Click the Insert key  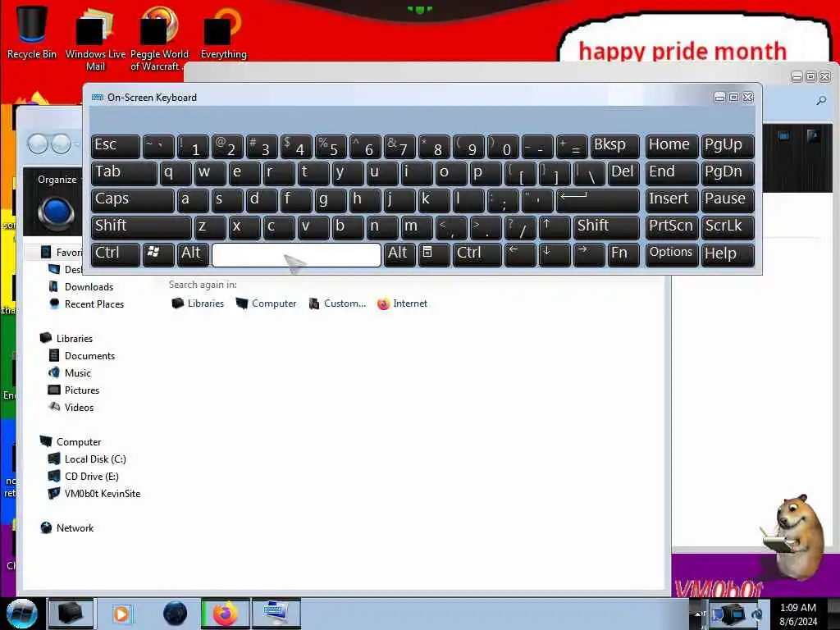[x=671, y=200]
